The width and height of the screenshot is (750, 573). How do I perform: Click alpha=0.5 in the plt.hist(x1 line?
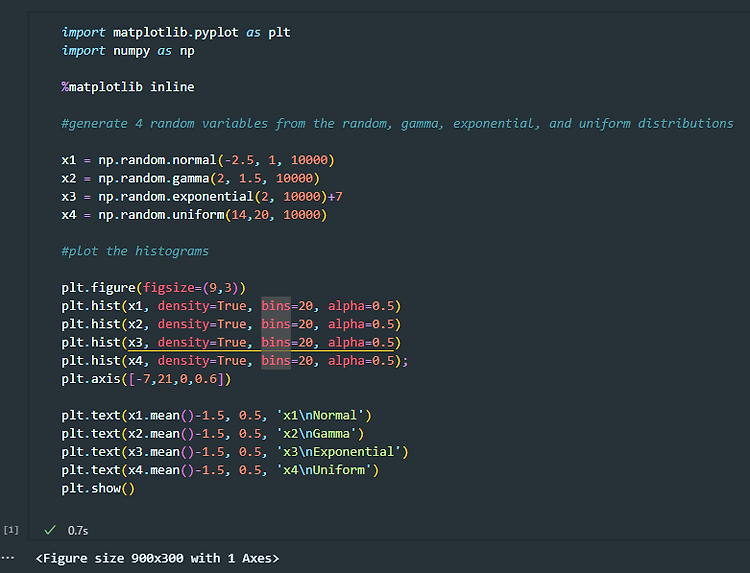pos(361,306)
